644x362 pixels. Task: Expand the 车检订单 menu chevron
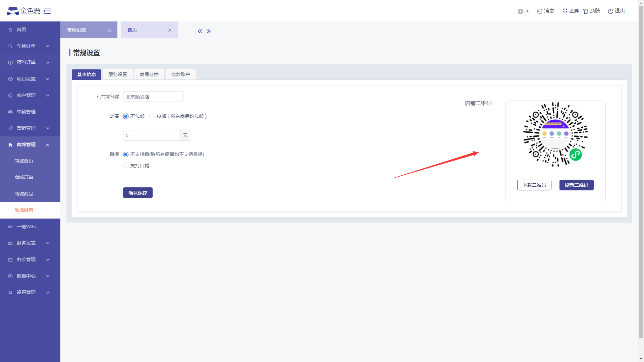[x=48, y=46]
